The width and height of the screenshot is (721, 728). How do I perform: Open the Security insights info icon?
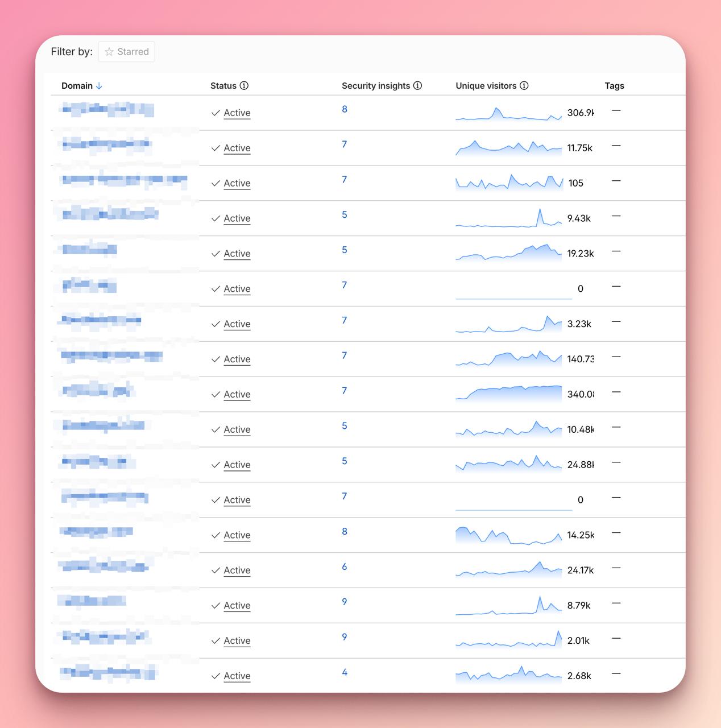click(x=417, y=86)
